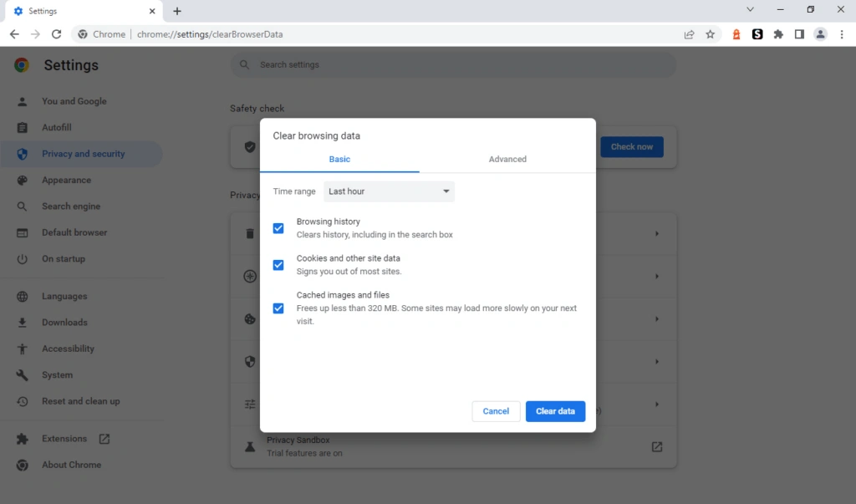Click the tab search chevron in title bar
The width and height of the screenshot is (856, 504).
[750, 10]
